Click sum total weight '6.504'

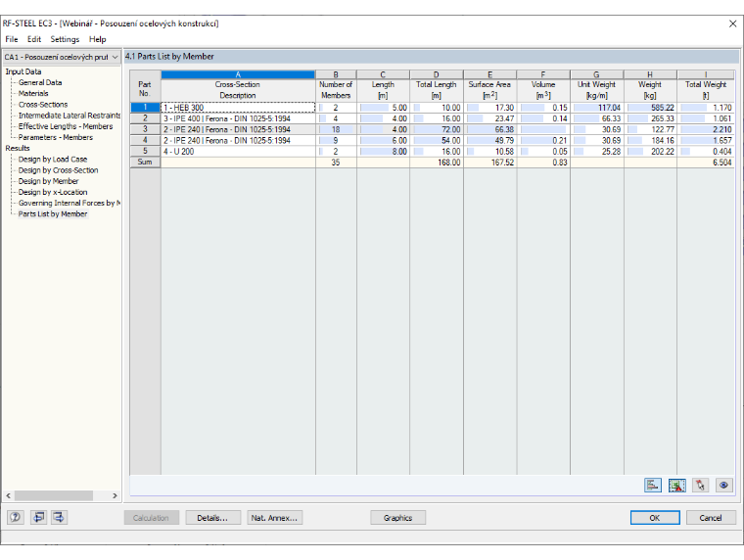pyautogui.click(x=706, y=163)
